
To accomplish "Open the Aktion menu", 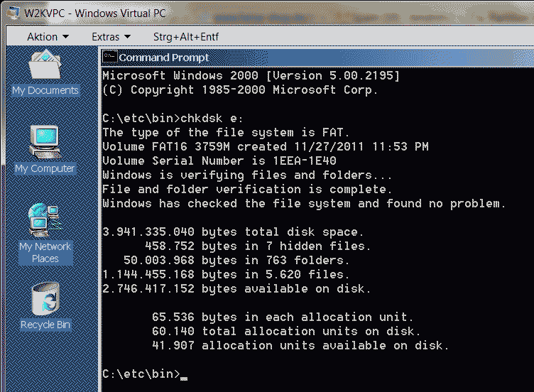I will [x=42, y=36].
